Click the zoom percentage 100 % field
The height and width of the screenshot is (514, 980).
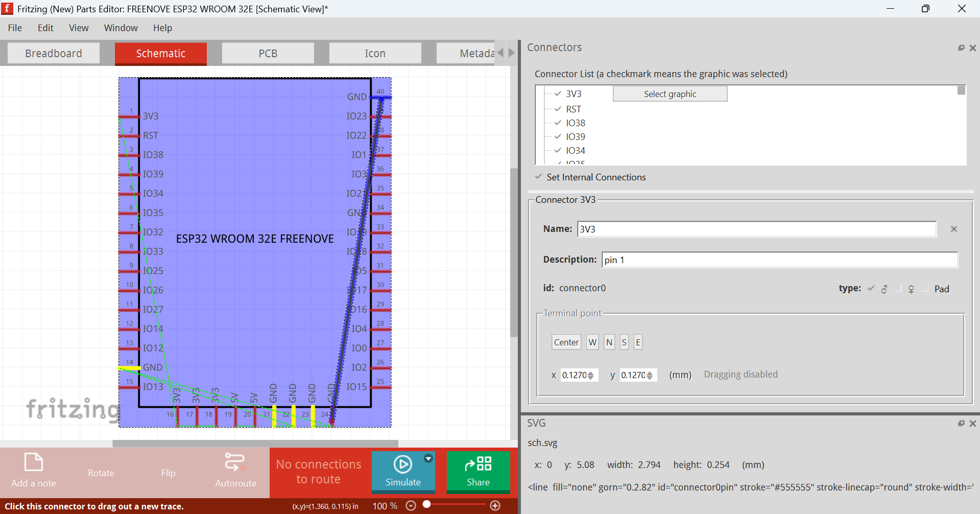tap(385, 506)
